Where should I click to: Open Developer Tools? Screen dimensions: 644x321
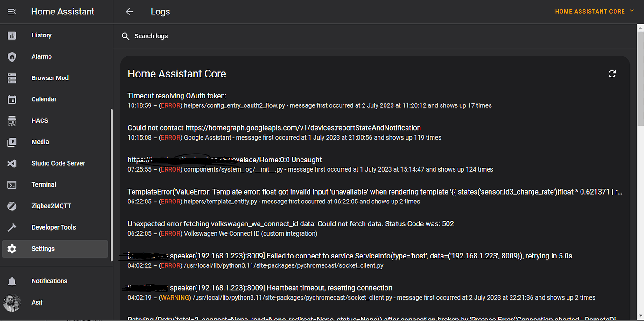pos(54,227)
